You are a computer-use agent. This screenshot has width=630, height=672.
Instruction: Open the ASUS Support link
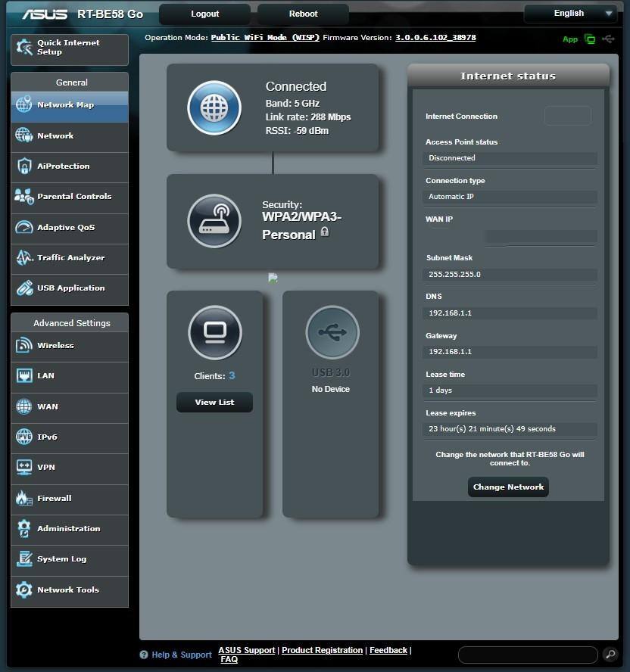point(246,649)
